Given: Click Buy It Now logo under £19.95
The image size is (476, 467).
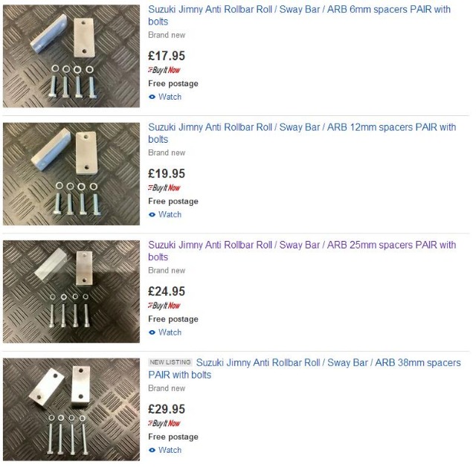Looking at the screenshot, I should point(164,187).
